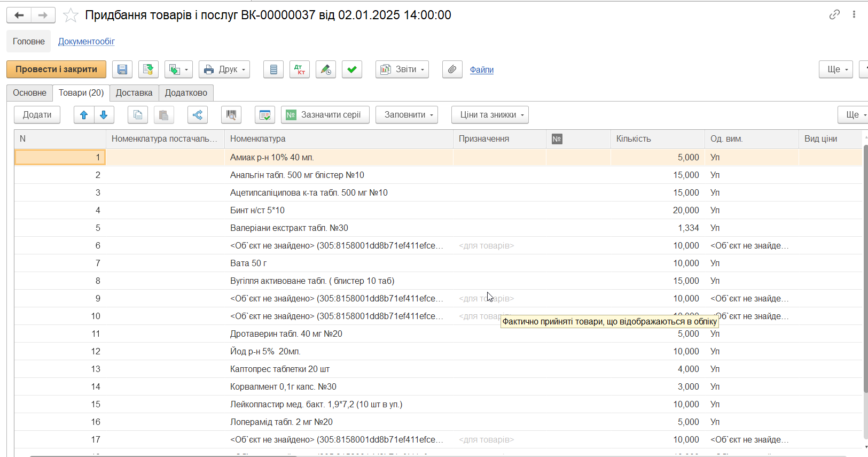Viewport: 868px width, 457px height.
Task: Expand the Звіти reports dropdown
Action: 402,69
